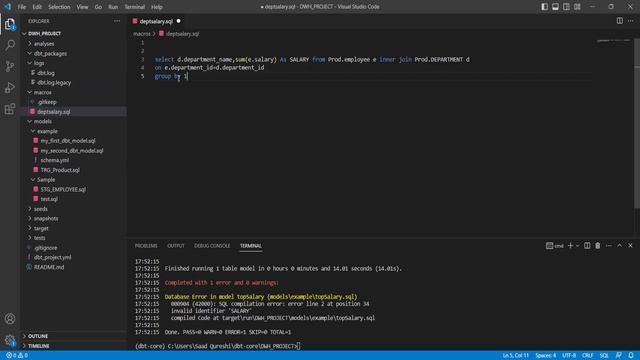Expand the analyses folder
Screen dimensions: 640x360
pyautogui.click(x=44, y=44)
